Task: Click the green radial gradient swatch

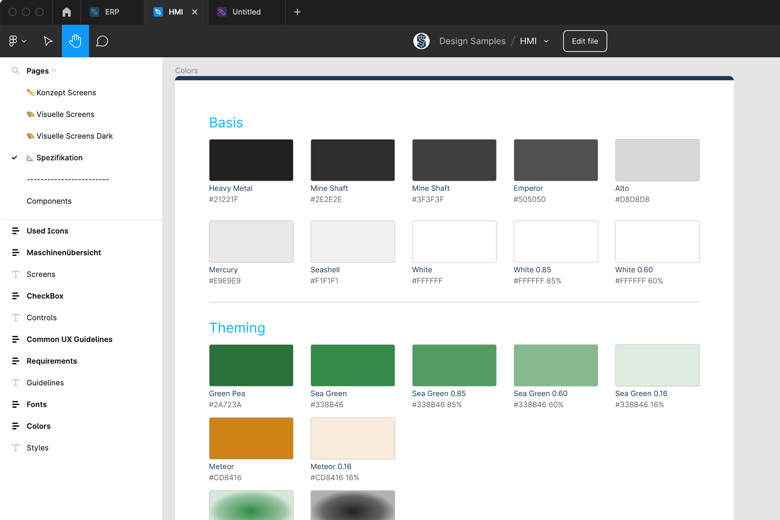Action: 251,505
